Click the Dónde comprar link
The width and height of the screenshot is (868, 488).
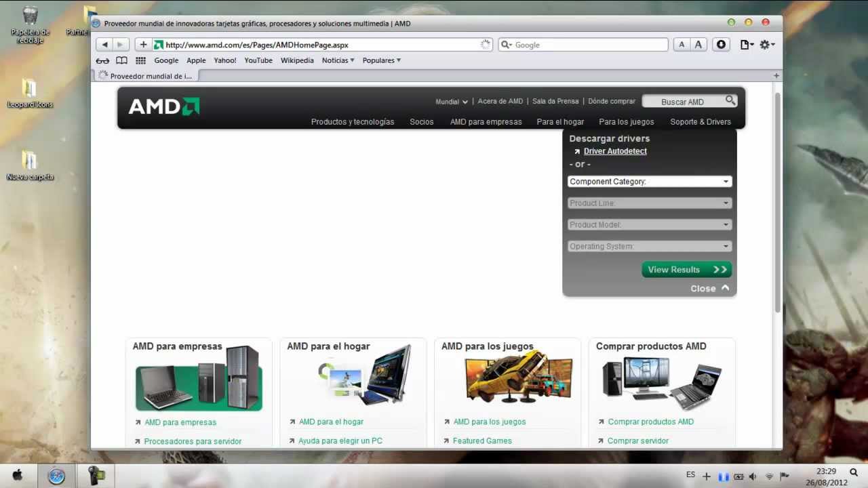[x=612, y=101]
